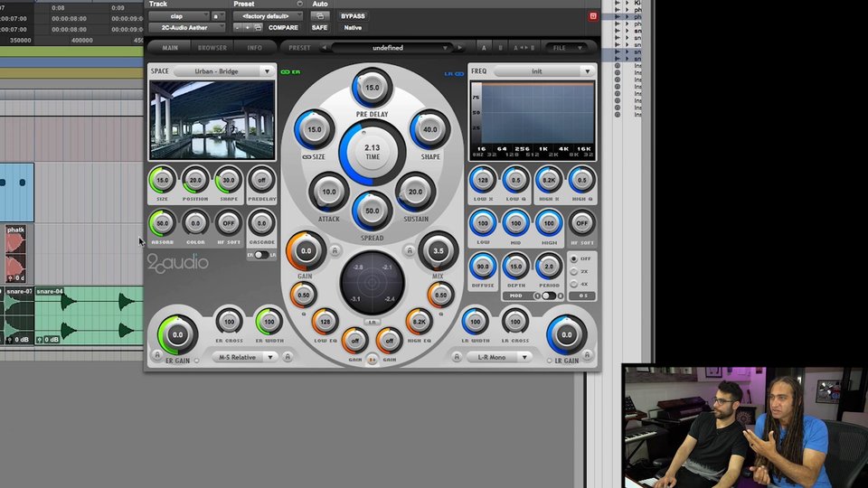Viewport: 868px width, 488px height.
Task: Select the 4X oversampling radio button
Action: [574, 284]
